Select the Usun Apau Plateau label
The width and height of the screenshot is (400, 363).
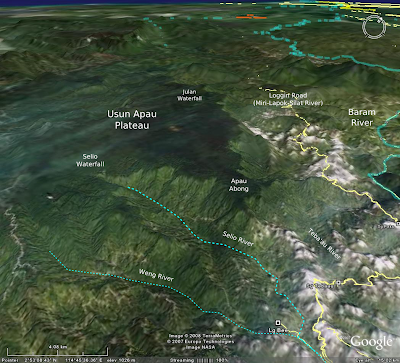pos(132,120)
